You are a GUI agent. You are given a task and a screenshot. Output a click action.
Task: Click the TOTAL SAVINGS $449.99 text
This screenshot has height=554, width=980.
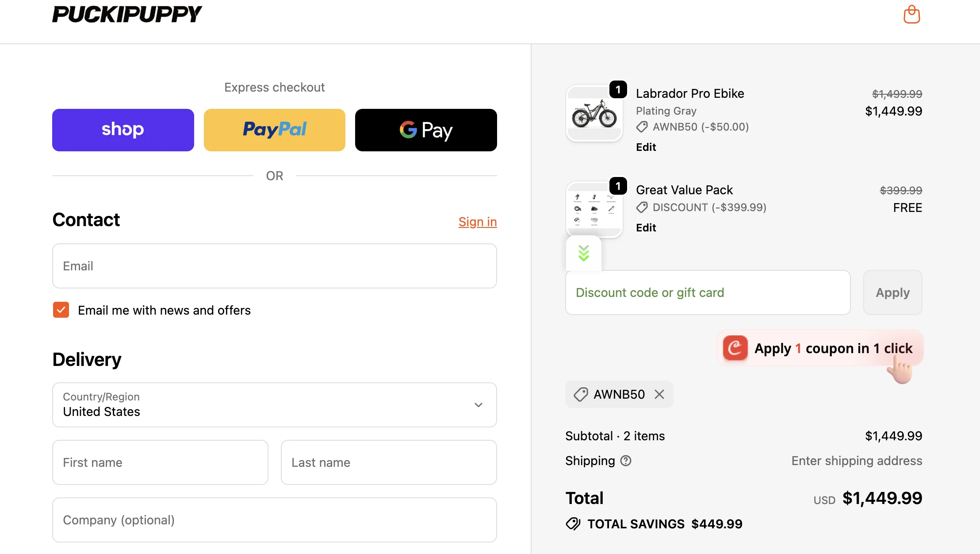[x=665, y=524]
